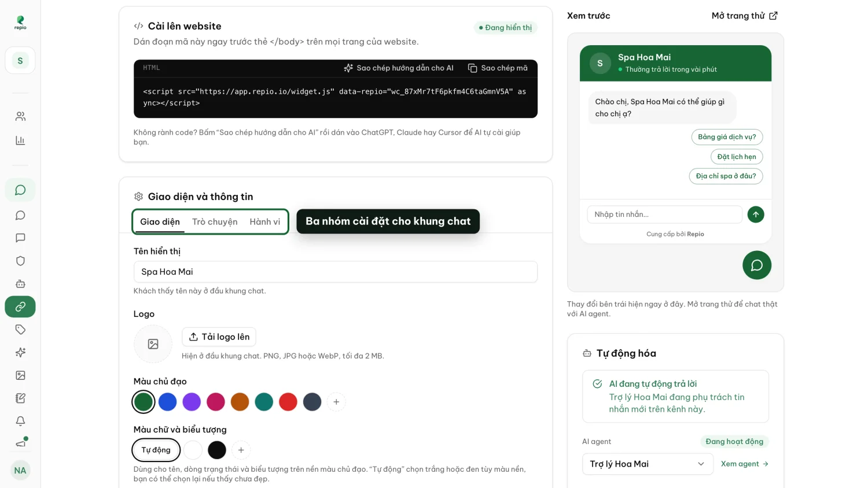Viewport: 868px width, 488px height.
Task: Click Tải logo lên button
Action: click(x=219, y=337)
